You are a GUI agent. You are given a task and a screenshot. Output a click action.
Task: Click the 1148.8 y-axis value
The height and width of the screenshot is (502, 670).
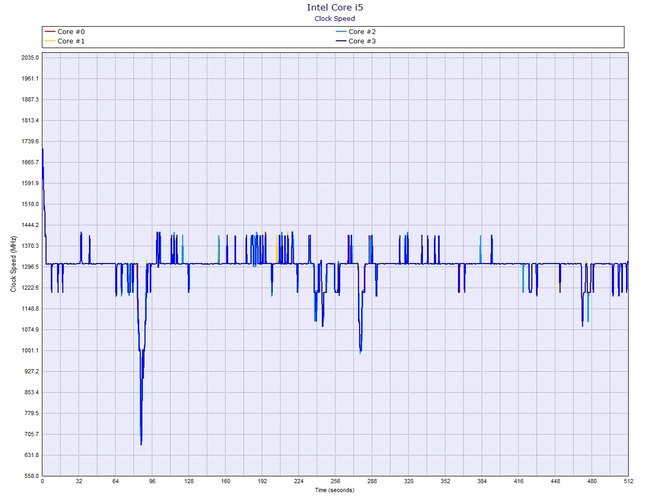click(30, 309)
